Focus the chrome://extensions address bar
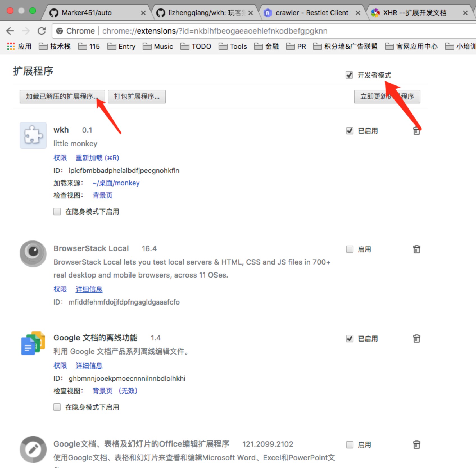This screenshot has width=476, height=468. click(x=264, y=31)
